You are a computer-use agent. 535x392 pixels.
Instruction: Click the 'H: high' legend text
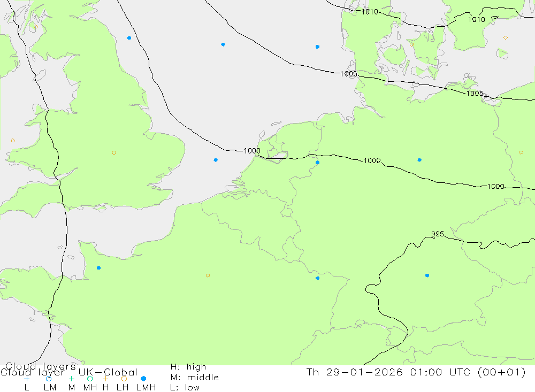(188, 367)
